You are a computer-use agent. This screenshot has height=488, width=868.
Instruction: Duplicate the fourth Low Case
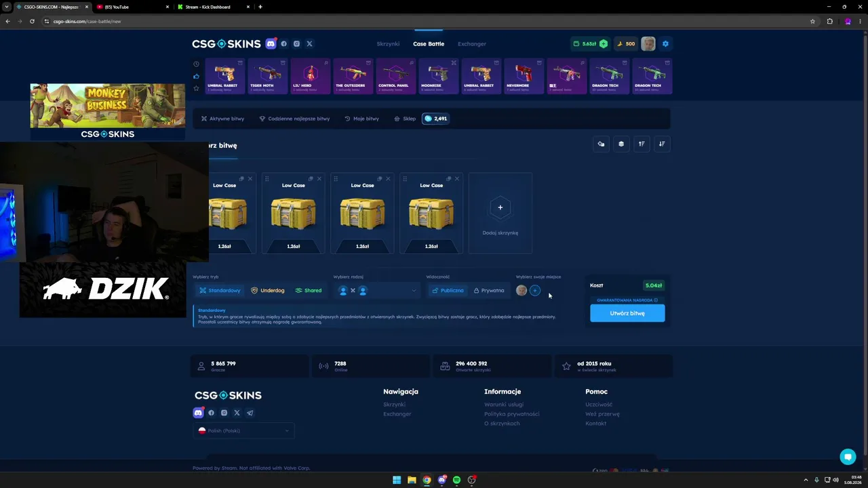448,179
